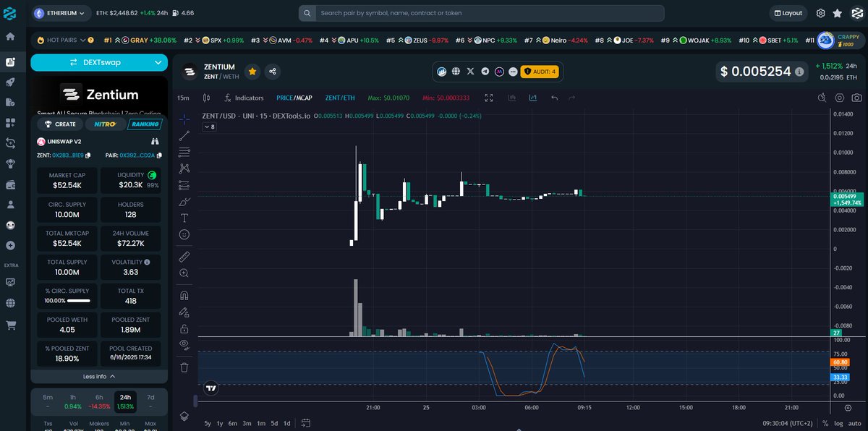This screenshot has height=431, width=868.
Task: Open binoculars icon beside UNISWAP V2
Action: click(x=154, y=141)
